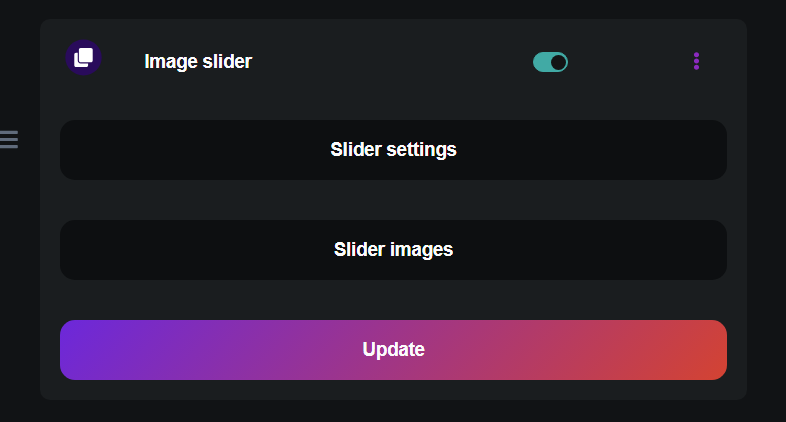This screenshot has height=422, width=786.
Task: Open the Image slider context menu
Action: tap(696, 61)
